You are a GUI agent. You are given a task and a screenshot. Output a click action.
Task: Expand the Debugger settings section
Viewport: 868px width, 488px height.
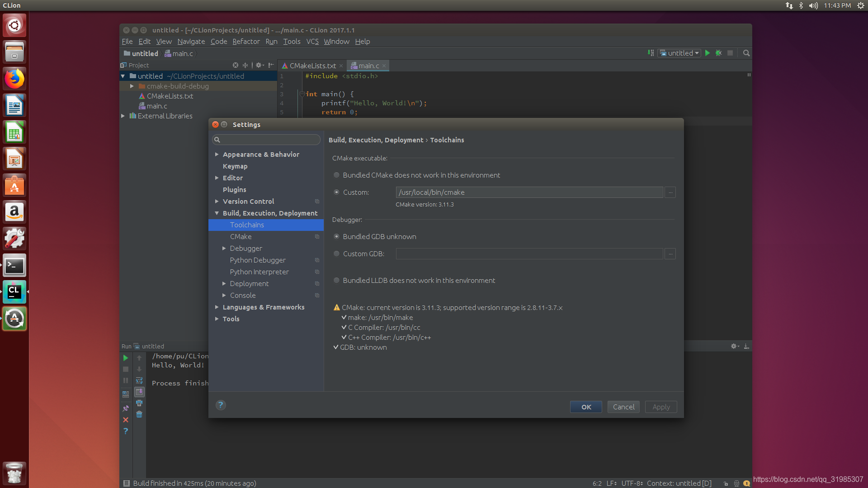coord(225,249)
